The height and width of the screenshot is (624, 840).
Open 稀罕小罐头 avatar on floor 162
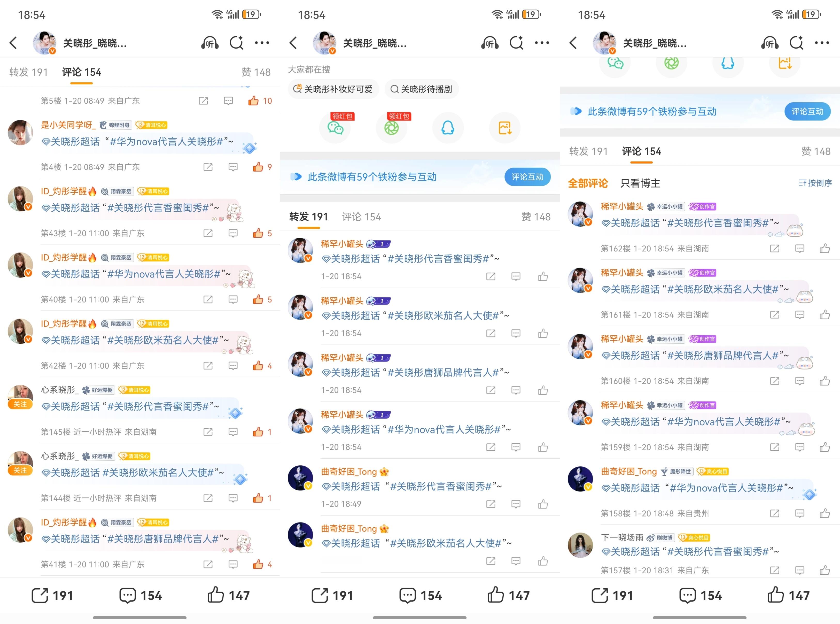point(580,214)
